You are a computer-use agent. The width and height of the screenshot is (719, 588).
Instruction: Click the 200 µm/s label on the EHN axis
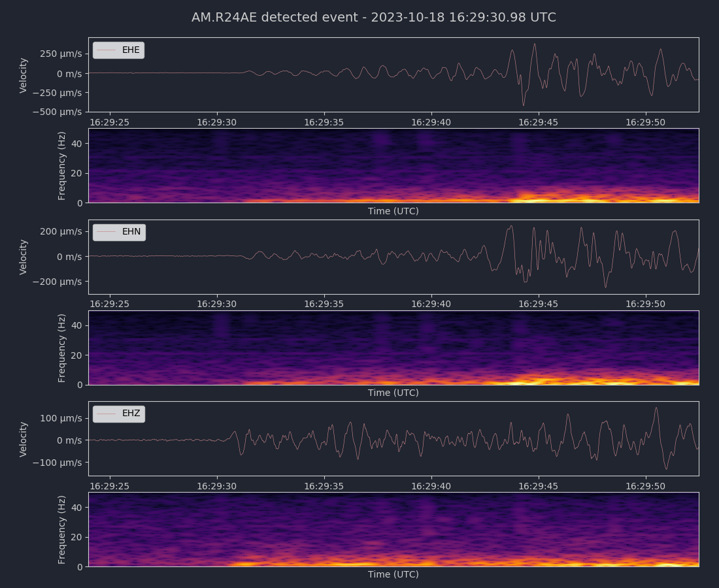(x=61, y=231)
